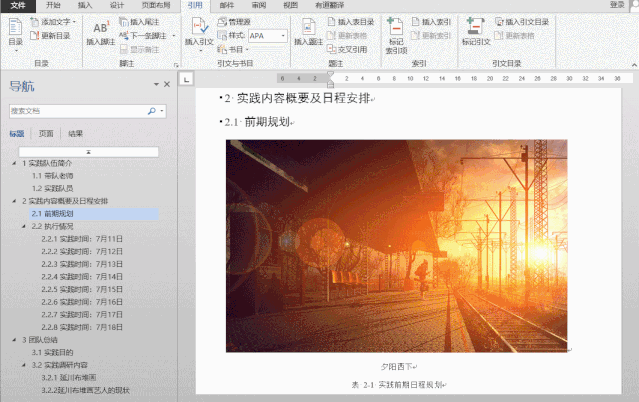Open the 下一条脚注 dropdown arrow
The height and width of the screenshot is (402, 639).
tap(174, 35)
